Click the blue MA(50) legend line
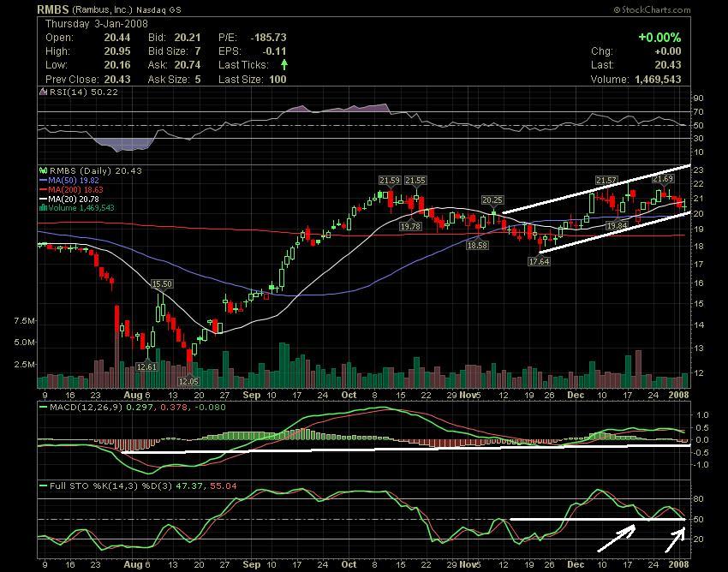The height and width of the screenshot is (572, 728). click(x=44, y=180)
